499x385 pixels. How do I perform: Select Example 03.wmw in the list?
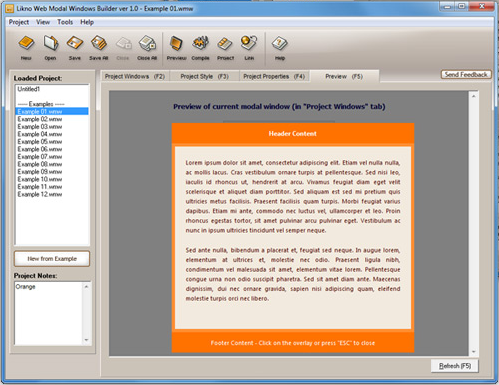tap(52, 126)
